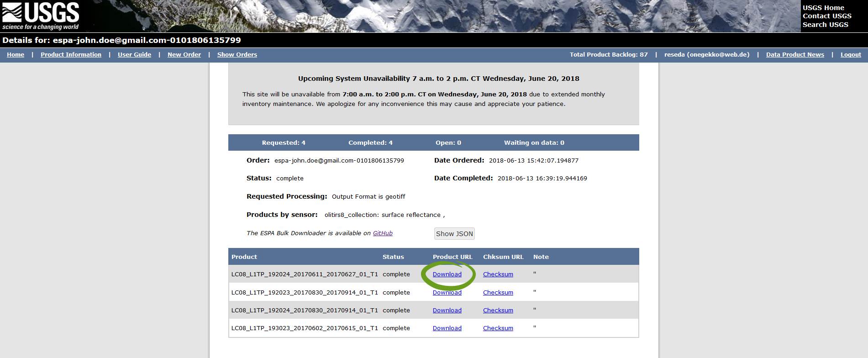Go to Show Orders page
This screenshot has height=358, width=868.
tap(237, 55)
